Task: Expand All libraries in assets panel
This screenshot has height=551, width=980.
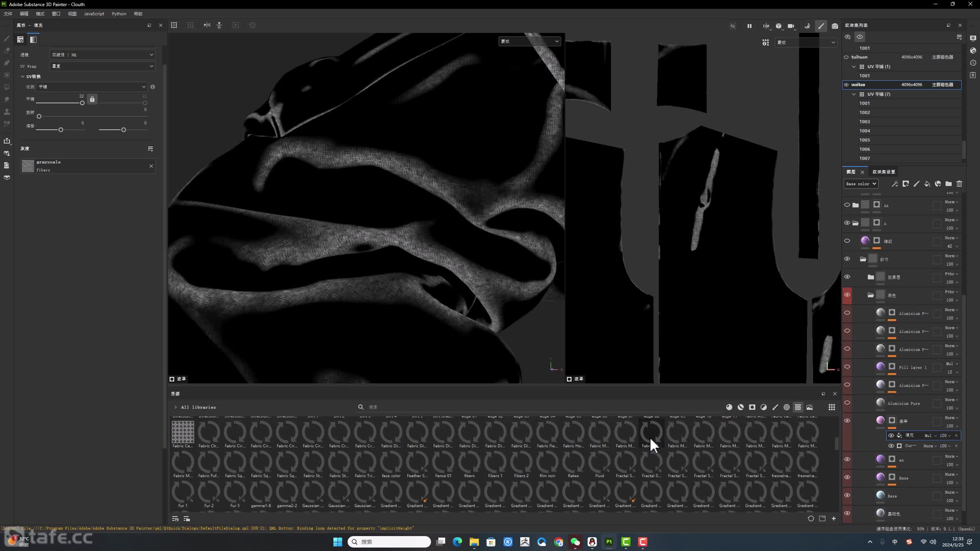Action: [x=176, y=407]
